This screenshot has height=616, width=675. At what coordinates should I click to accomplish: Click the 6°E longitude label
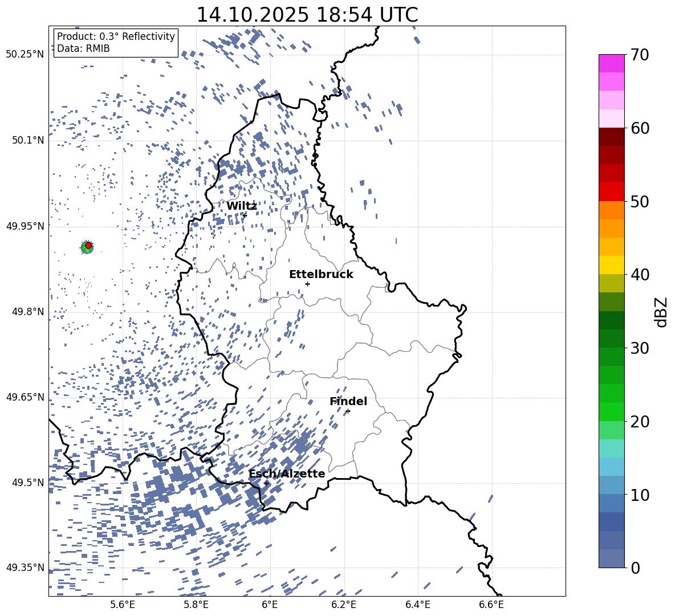click(x=270, y=605)
